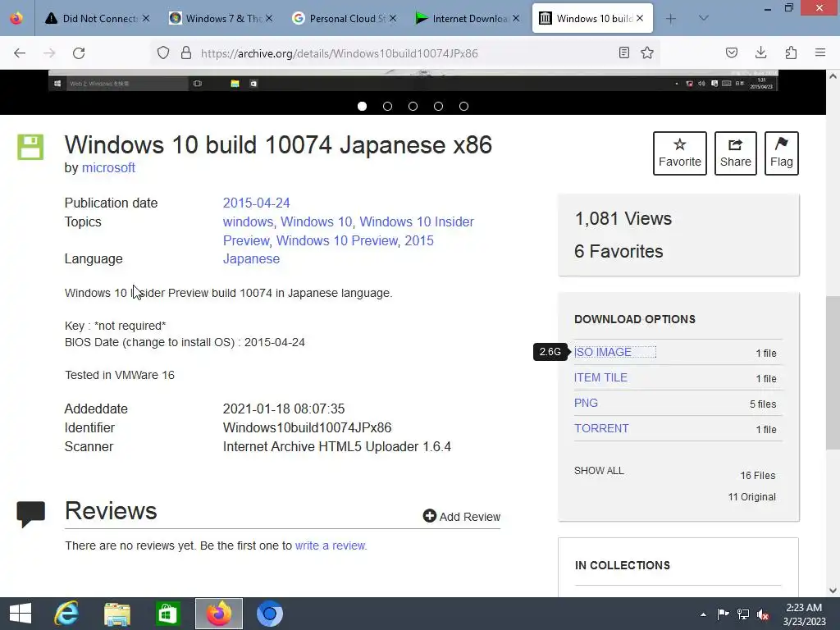The height and width of the screenshot is (630, 840).
Task: Close the Internet Download tab
Action: point(516,18)
